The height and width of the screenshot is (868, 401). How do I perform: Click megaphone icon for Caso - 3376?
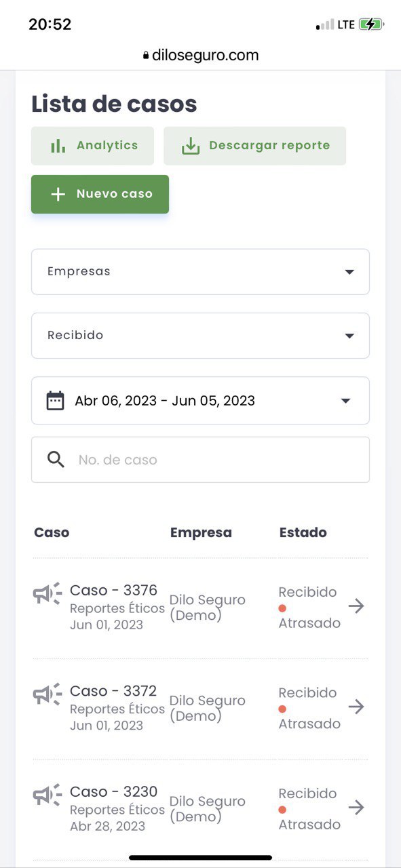click(47, 593)
